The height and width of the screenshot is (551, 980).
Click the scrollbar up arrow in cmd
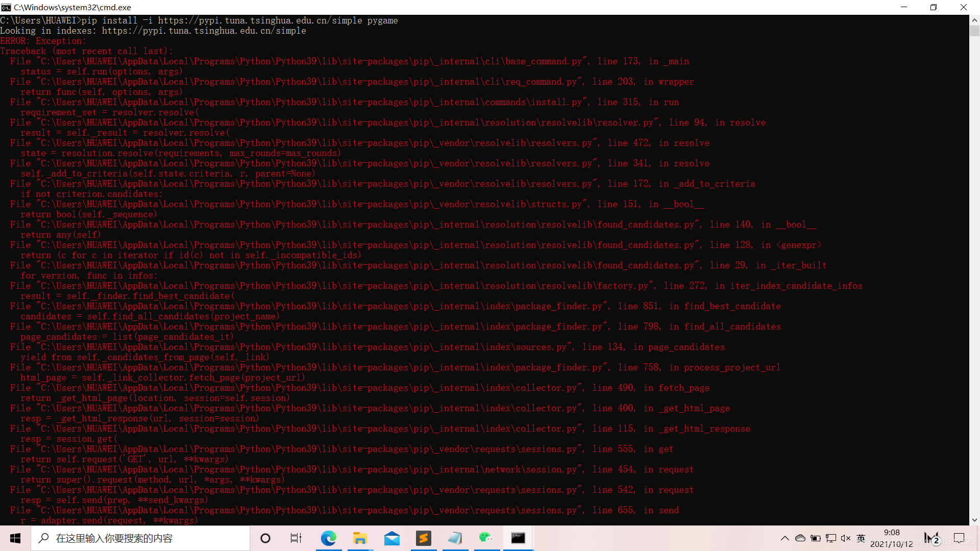[x=974, y=20]
